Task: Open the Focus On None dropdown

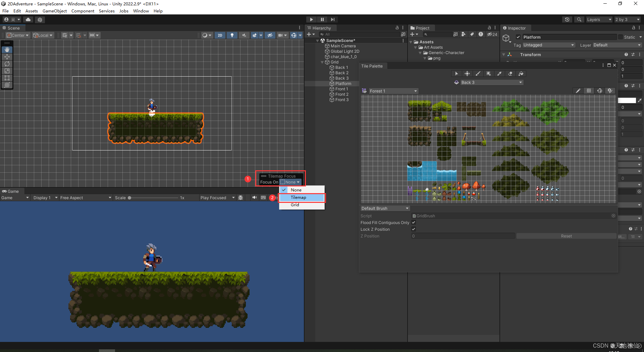Action: 290,182
